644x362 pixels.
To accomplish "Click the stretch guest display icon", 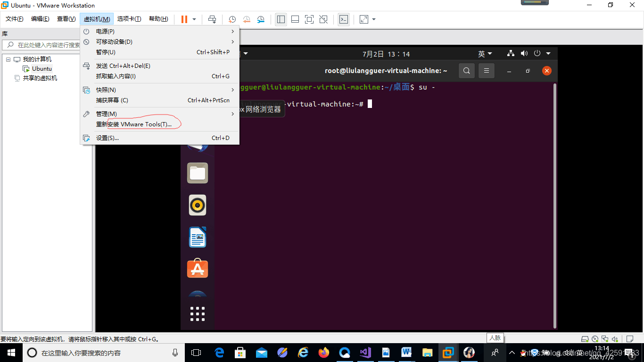I will click(364, 19).
